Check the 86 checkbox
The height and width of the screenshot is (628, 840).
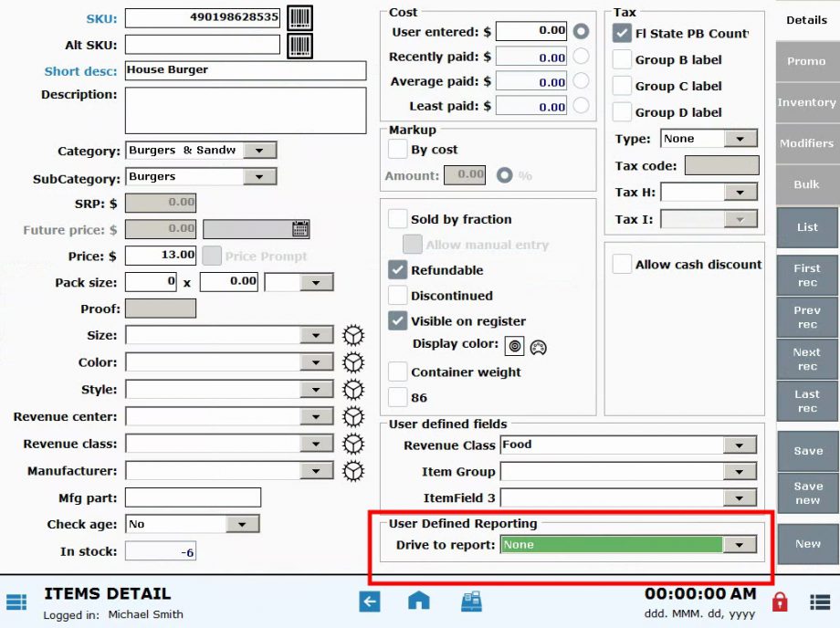pyautogui.click(x=397, y=397)
